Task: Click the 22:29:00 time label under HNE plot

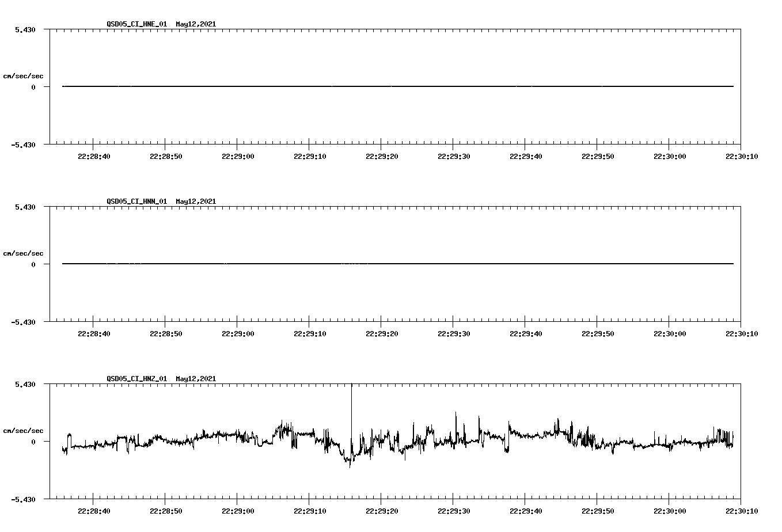Action: [238, 156]
